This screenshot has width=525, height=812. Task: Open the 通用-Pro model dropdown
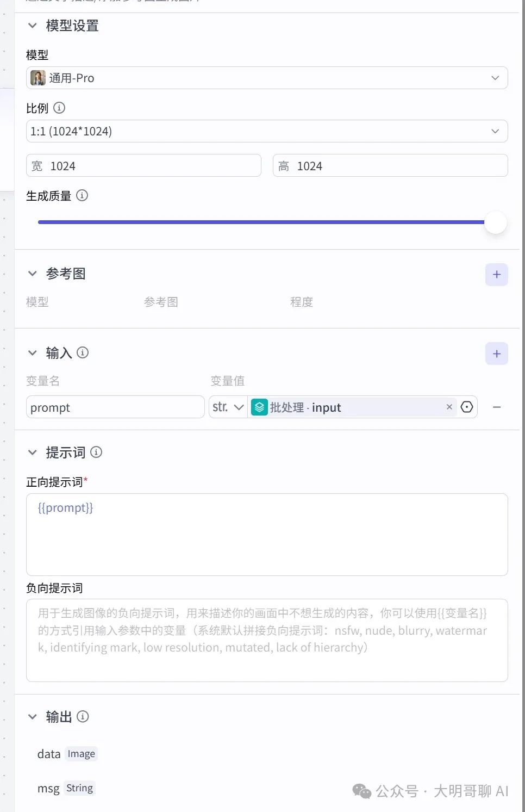tap(266, 78)
